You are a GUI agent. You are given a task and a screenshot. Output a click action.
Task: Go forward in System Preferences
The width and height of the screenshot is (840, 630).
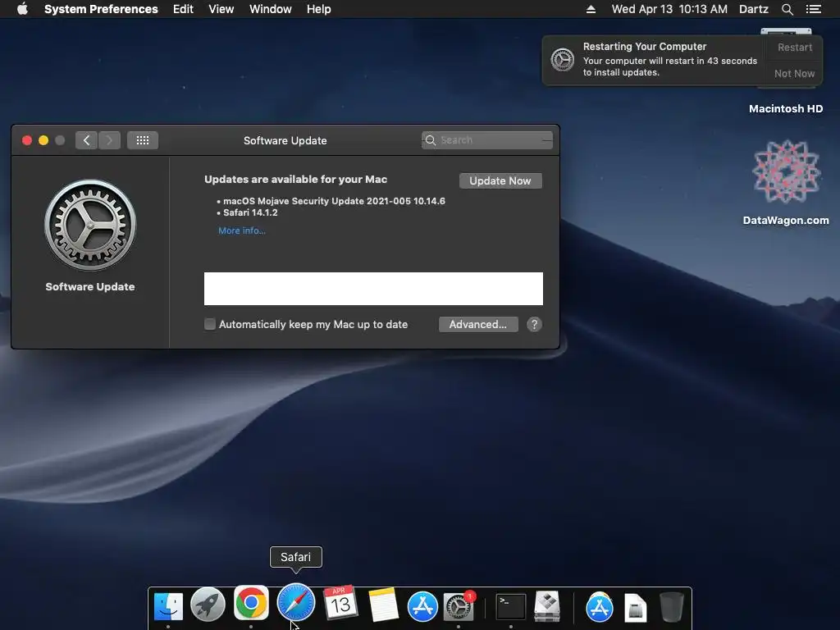(x=109, y=140)
